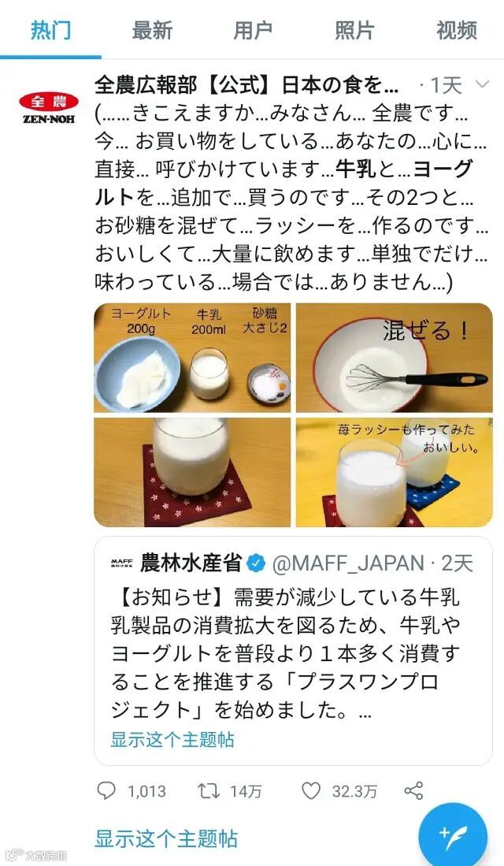Open ZEN-NOH profile avatar

49,107
